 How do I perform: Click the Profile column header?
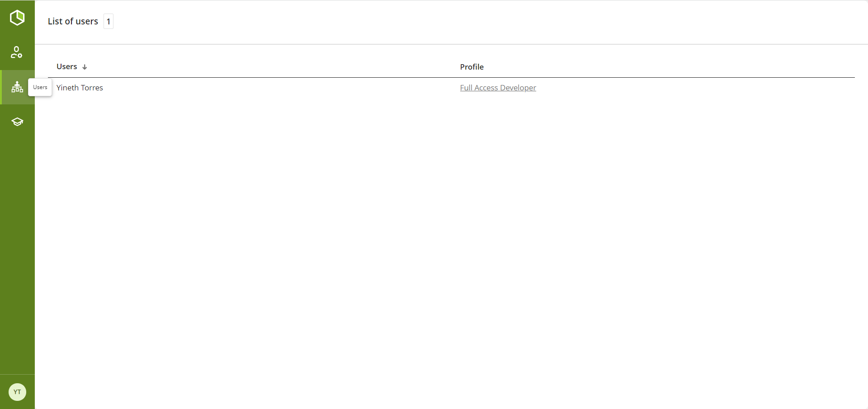click(472, 67)
